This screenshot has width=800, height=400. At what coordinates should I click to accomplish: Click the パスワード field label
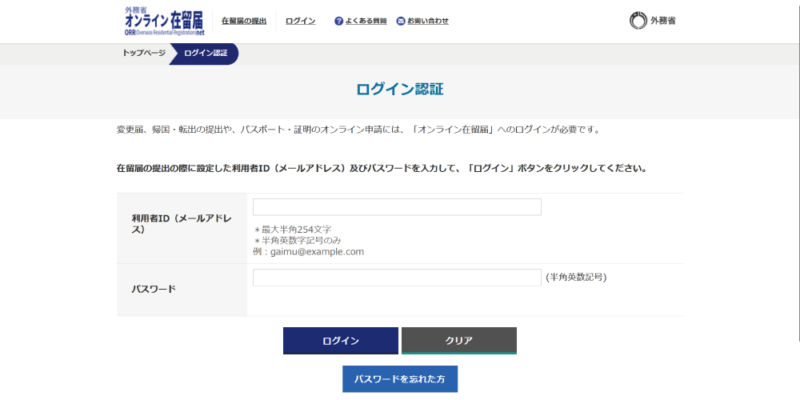point(153,289)
